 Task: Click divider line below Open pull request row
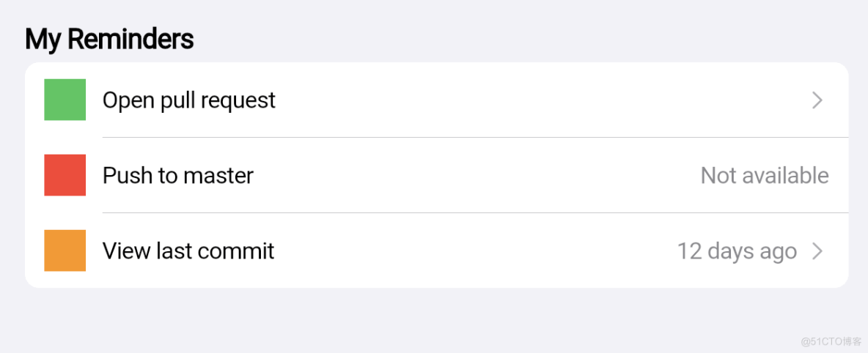point(475,137)
